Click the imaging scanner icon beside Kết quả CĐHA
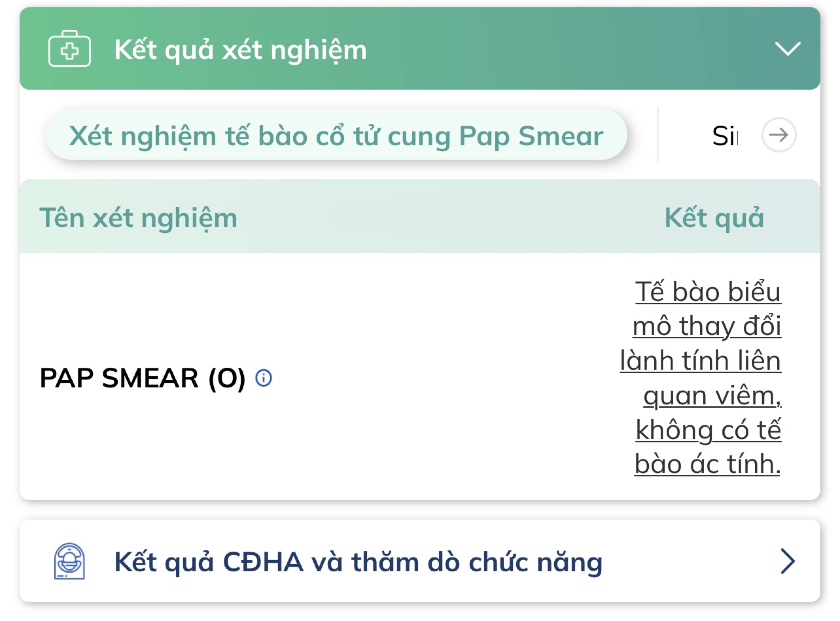This screenshot has height=621, width=840. click(x=70, y=561)
